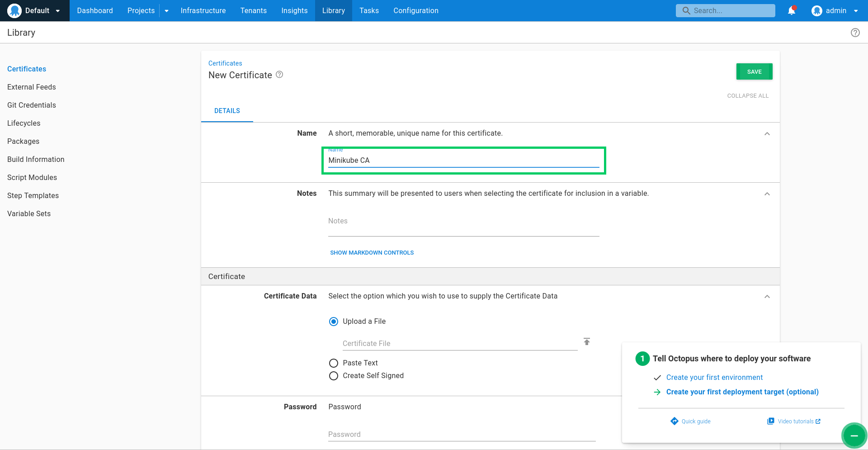
Task: Open the notifications bell
Action: pos(792,10)
